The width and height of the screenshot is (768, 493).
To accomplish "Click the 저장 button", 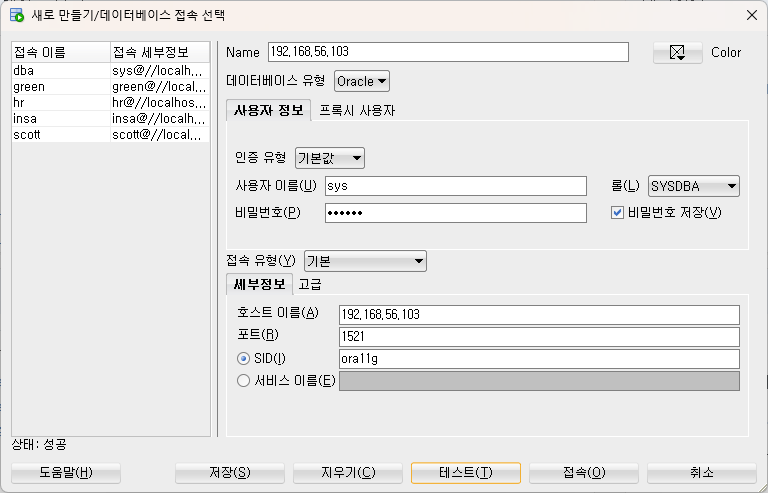I will tap(230, 472).
